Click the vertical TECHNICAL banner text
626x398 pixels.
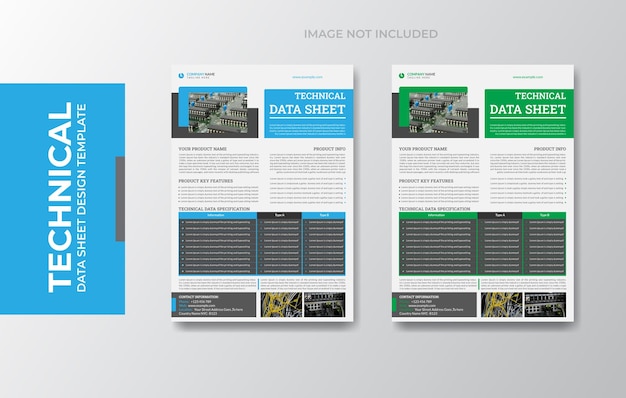click(60, 198)
